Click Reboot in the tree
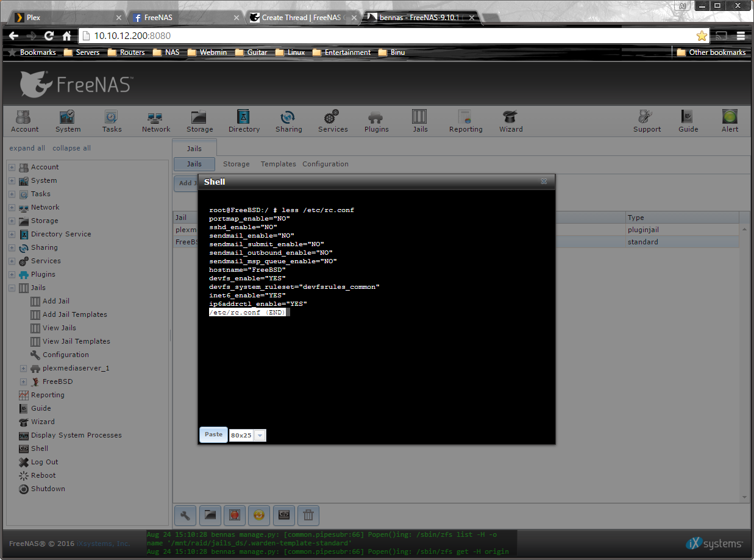Screen dimensions: 754x560 tap(43, 475)
